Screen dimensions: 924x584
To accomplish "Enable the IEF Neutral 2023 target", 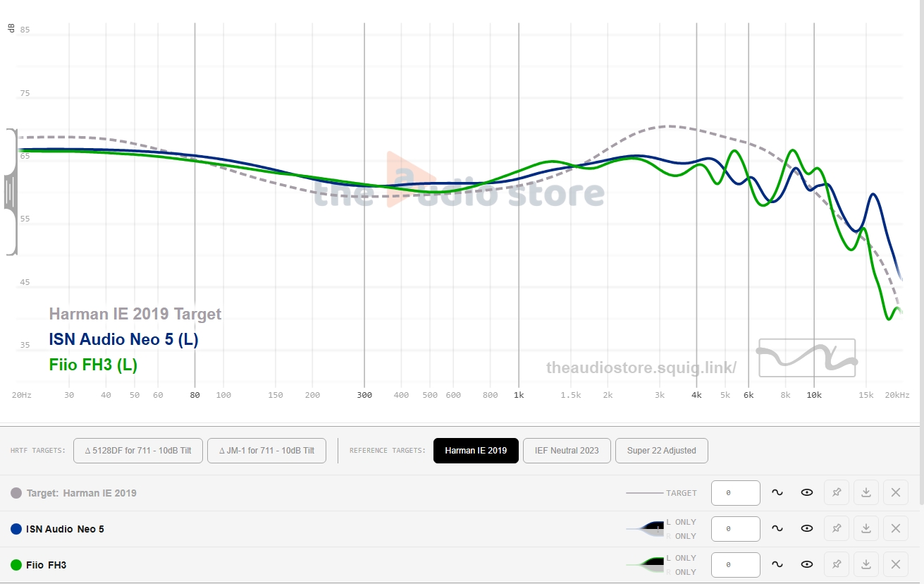I will [567, 451].
